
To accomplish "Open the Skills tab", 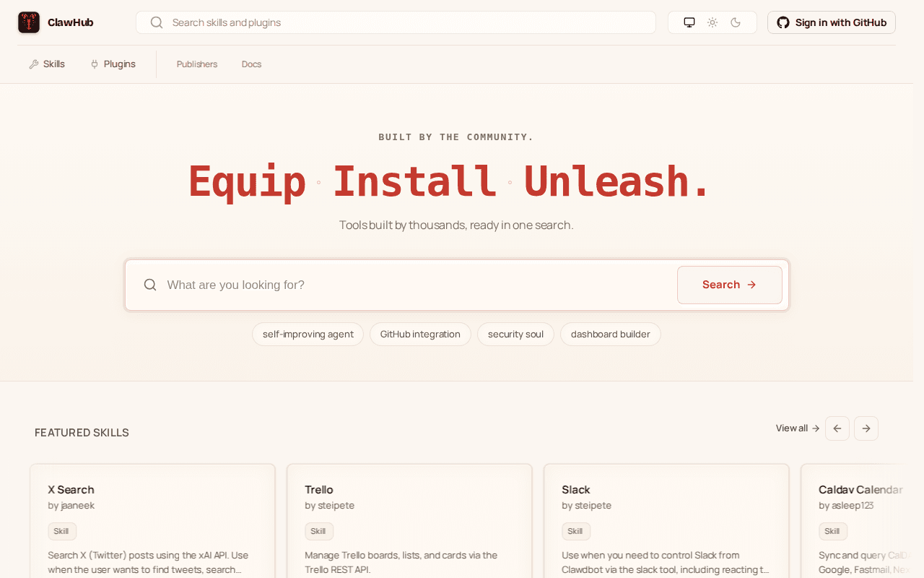I will pos(47,64).
